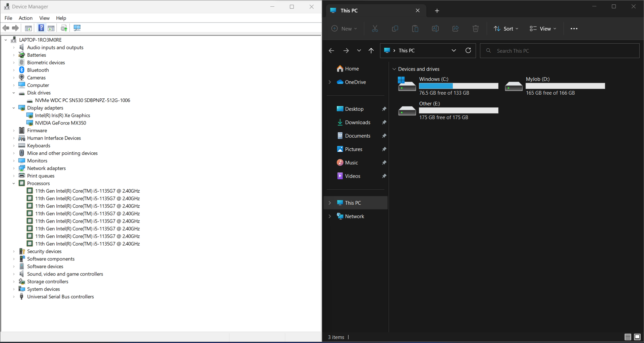Image resolution: width=644 pixels, height=343 pixels.
Task: Refresh the This PC location
Action: click(468, 50)
